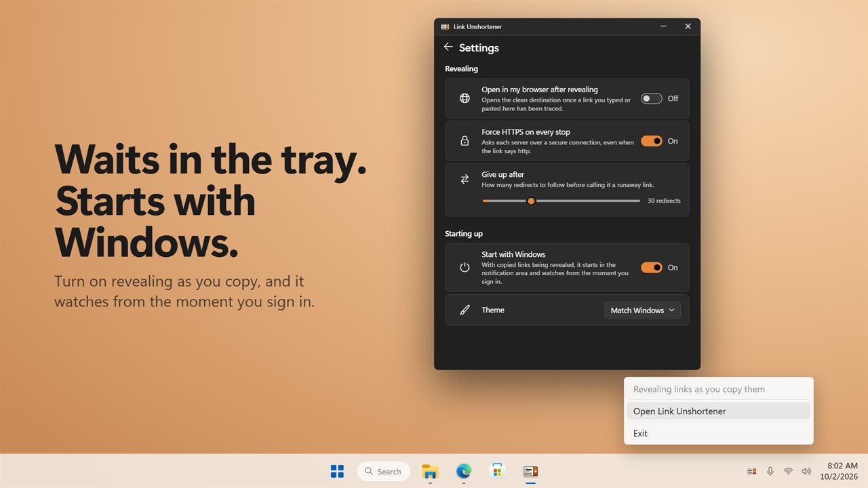Click Revealing links as you copy them entry
Screen dimensions: 868x488
[x=718, y=389]
